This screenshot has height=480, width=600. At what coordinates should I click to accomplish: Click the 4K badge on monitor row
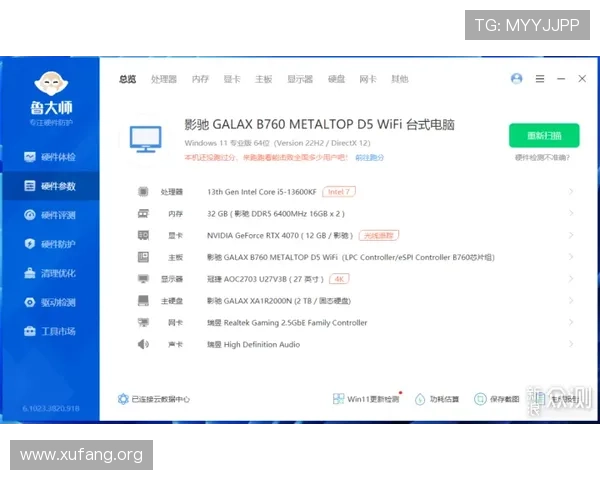tap(339, 279)
